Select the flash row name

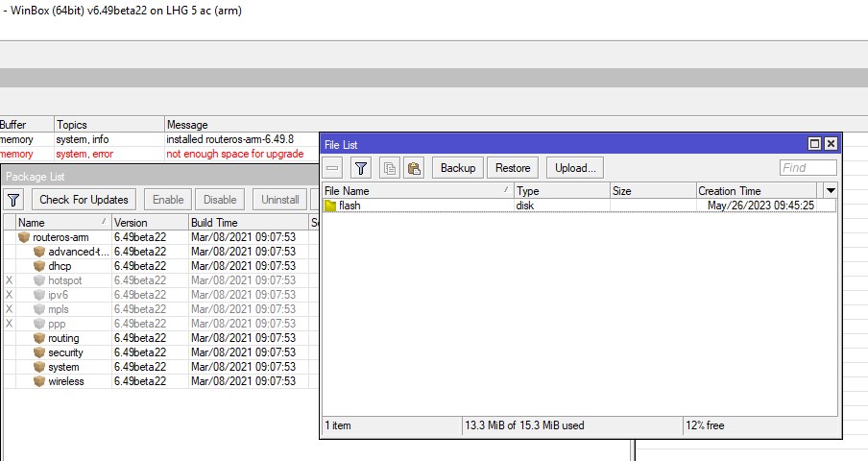click(x=350, y=206)
